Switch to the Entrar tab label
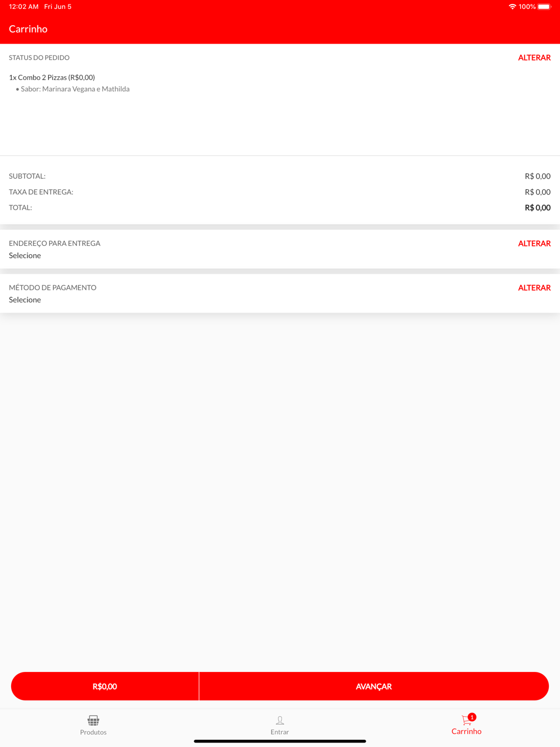This screenshot has width=560, height=747. click(x=279, y=732)
